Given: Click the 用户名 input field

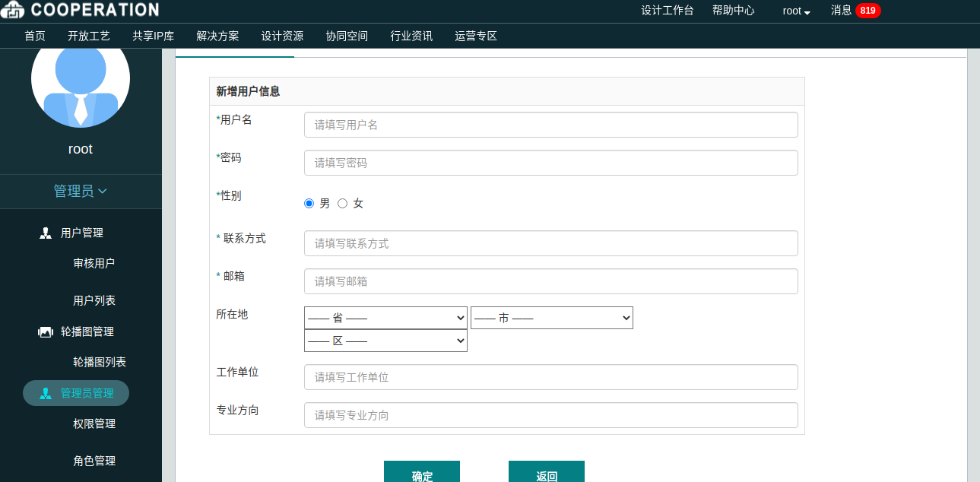Looking at the screenshot, I should click(x=551, y=125).
